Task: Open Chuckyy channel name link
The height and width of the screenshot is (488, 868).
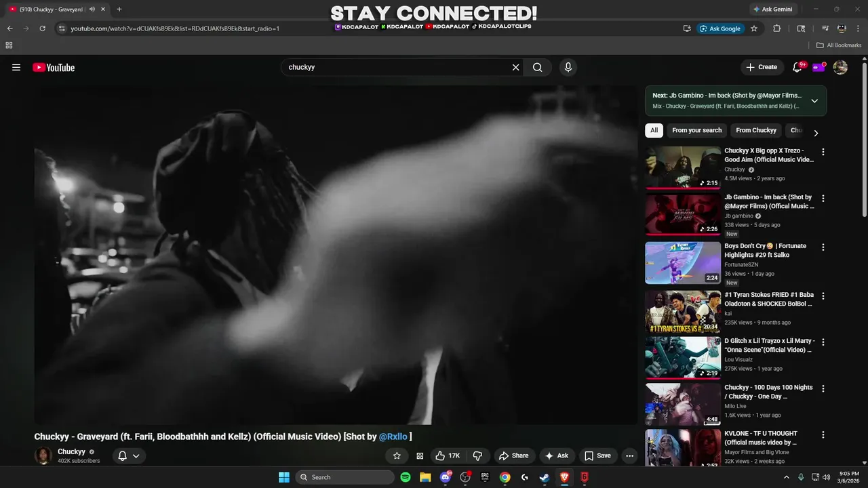Action: tap(71, 451)
